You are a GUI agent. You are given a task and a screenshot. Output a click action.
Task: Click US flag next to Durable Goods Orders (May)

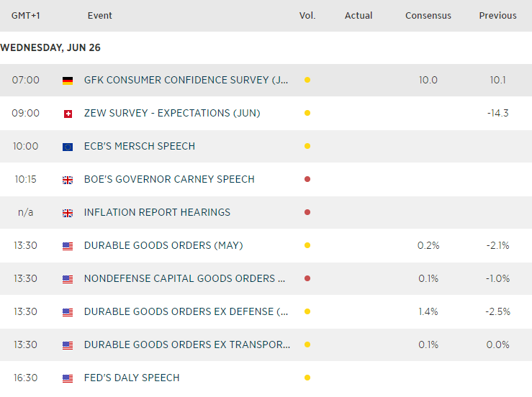[x=68, y=246]
